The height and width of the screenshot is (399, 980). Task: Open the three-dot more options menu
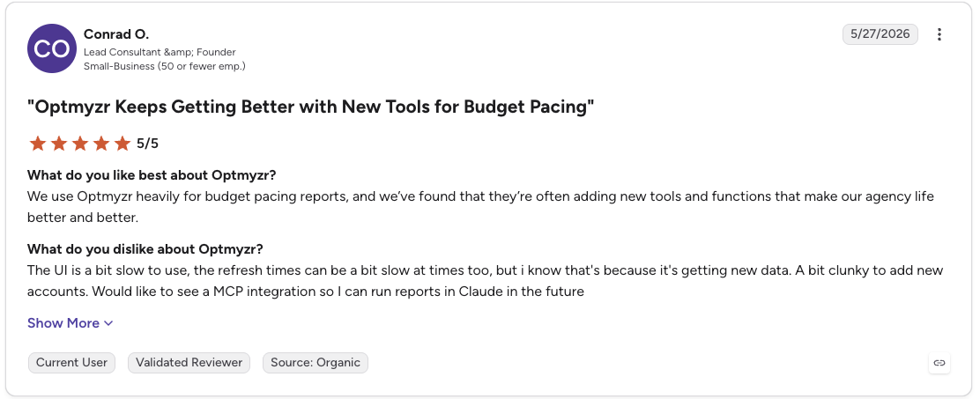939,34
